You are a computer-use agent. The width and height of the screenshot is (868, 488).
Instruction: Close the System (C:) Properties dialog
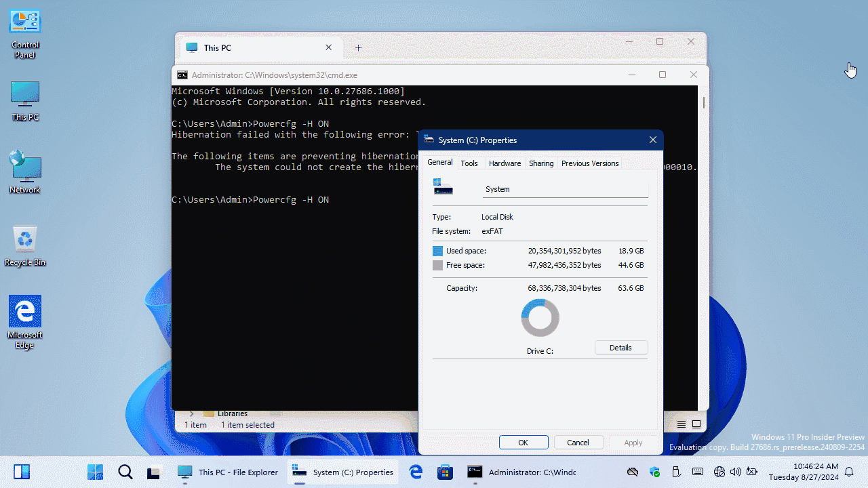pos(652,140)
